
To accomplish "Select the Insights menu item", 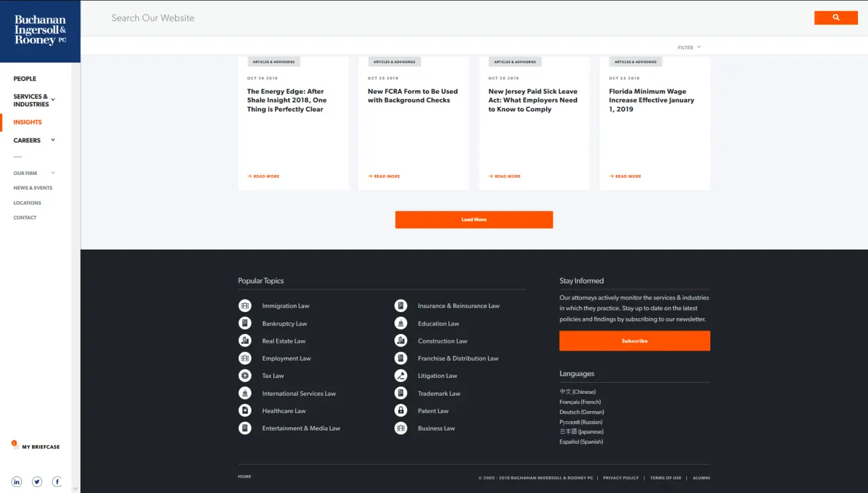I will tap(27, 122).
